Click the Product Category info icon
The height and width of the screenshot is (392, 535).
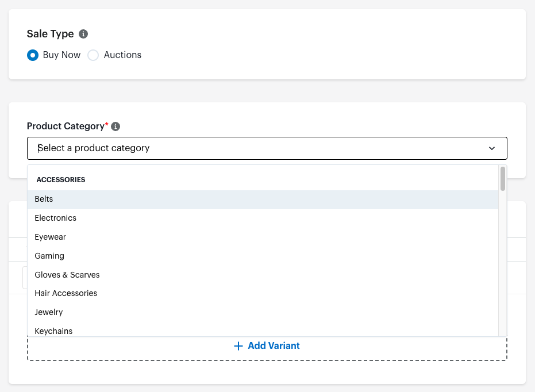point(116,126)
